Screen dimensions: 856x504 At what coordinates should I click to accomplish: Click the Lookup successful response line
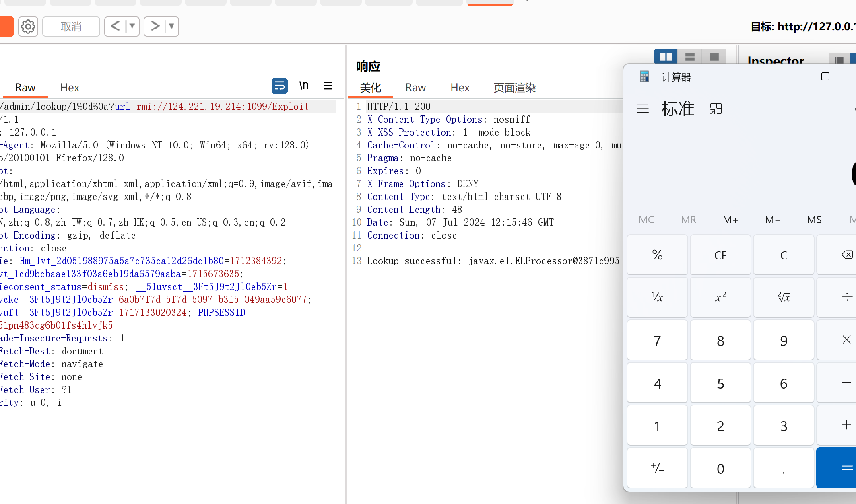[x=493, y=261]
